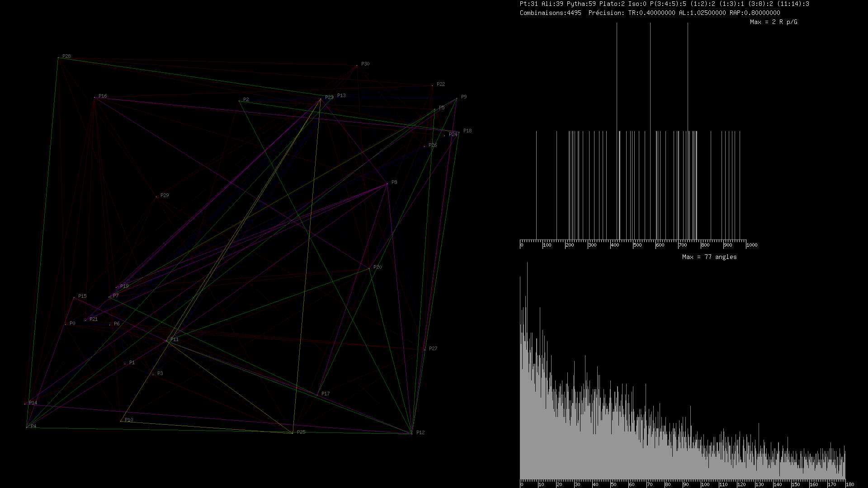Viewport: 868px width, 488px height.
Task: Click the P16 point label
Action: [x=103, y=96]
